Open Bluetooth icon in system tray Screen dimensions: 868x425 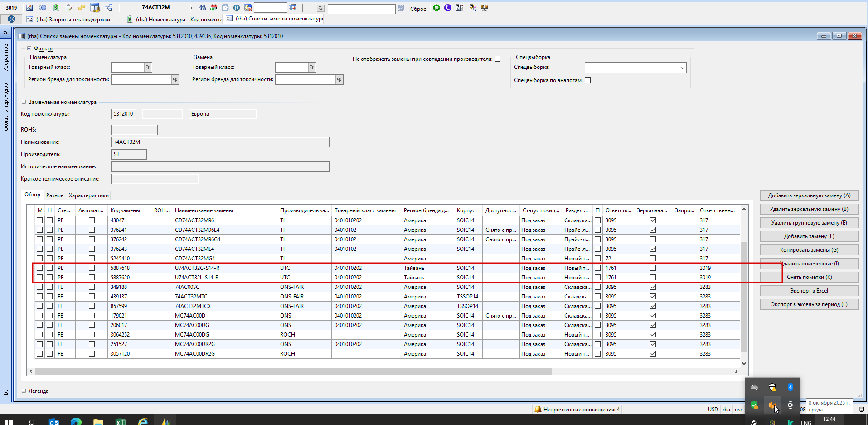coord(790,387)
